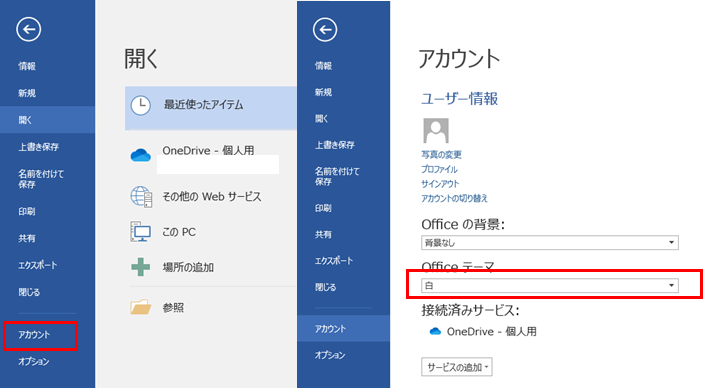
Task: Click the back arrow in the left Open panel
Action: click(x=29, y=30)
